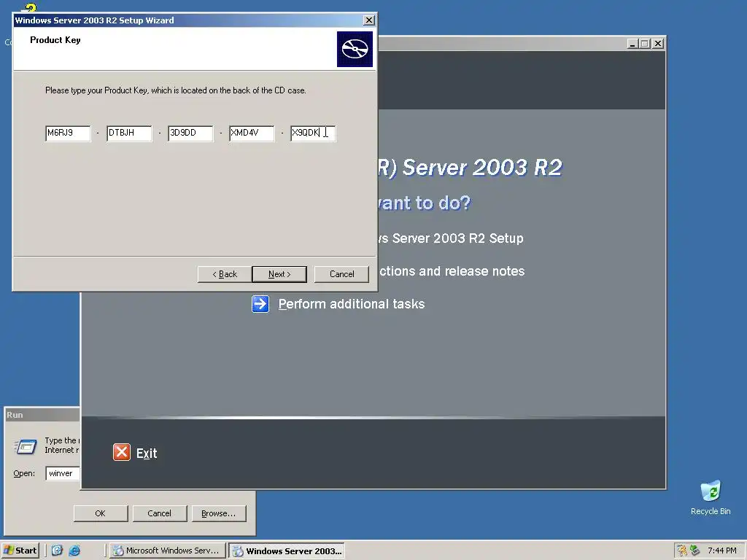Focus the fourth product key field XMD4V
This screenshot has height=560, width=747.
click(x=252, y=133)
